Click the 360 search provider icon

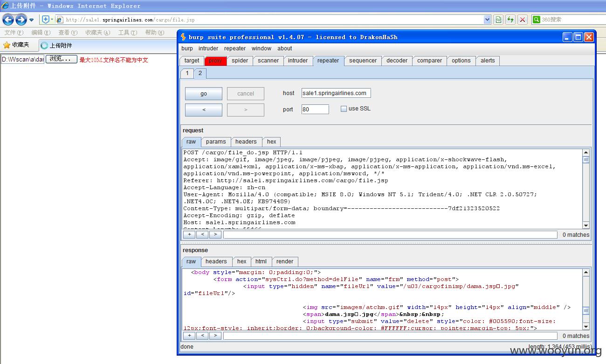pos(537,20)
